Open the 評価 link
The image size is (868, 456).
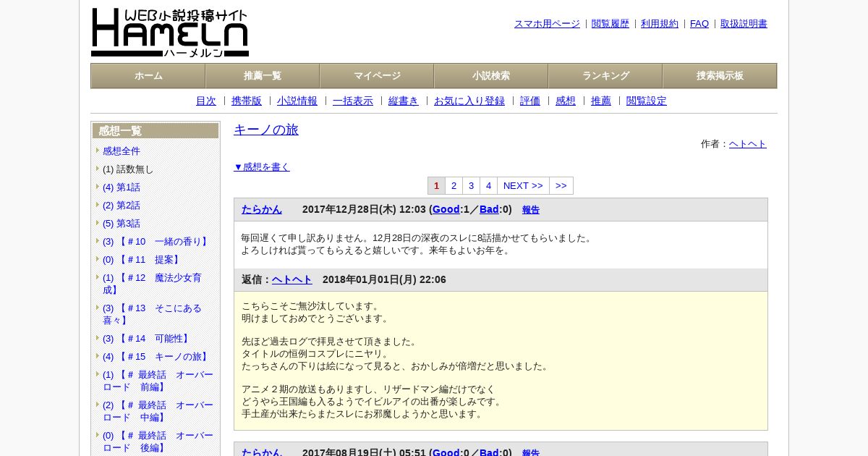(530, 101)
